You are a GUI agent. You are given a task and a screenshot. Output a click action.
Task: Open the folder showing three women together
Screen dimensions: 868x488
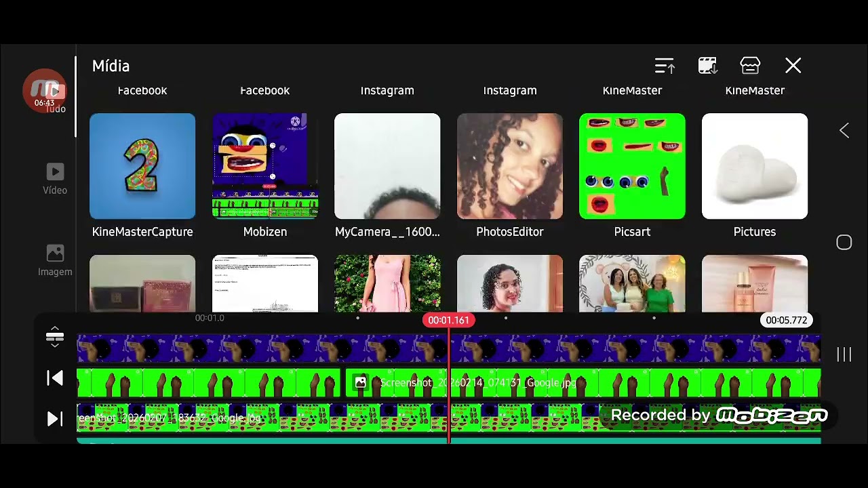[x=632, y=283]
